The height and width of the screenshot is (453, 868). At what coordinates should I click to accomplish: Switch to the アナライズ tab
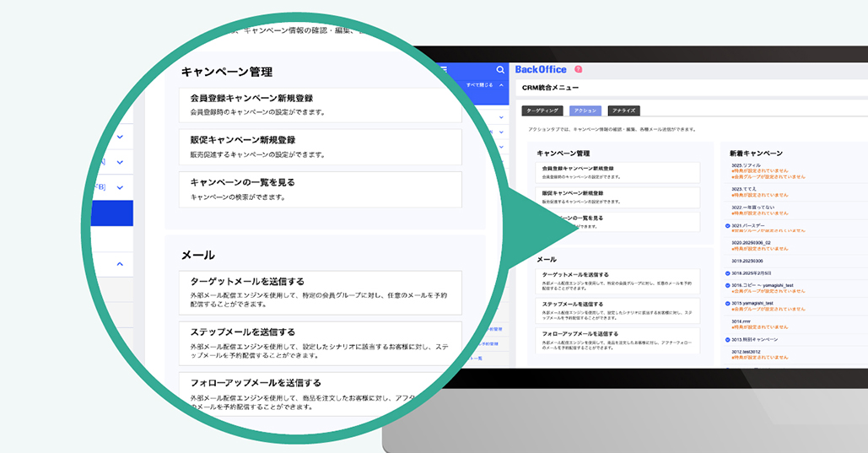624,111
